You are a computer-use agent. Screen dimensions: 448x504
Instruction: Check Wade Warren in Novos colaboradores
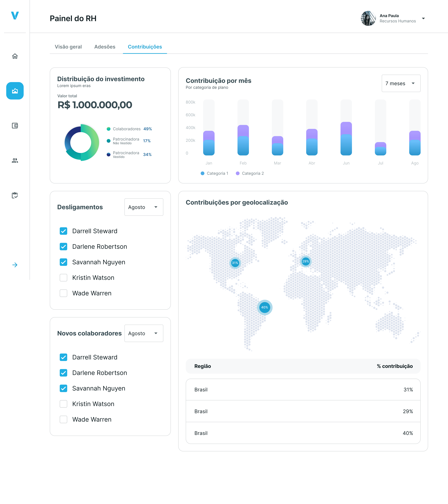(63, 419)
